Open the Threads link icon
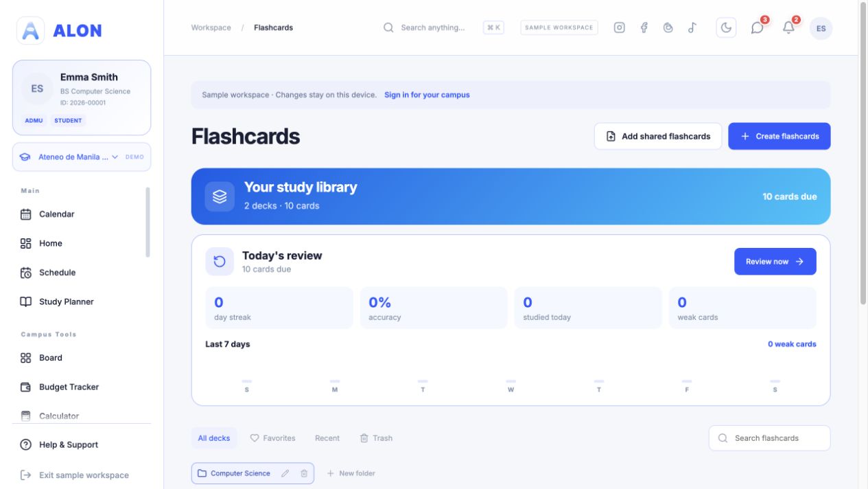 (668, 27)
